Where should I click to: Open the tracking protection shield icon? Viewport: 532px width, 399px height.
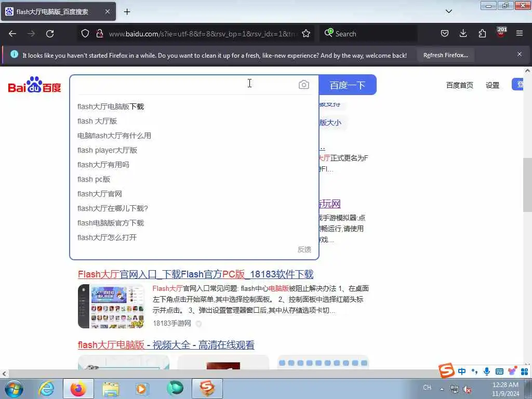(85, 33)
